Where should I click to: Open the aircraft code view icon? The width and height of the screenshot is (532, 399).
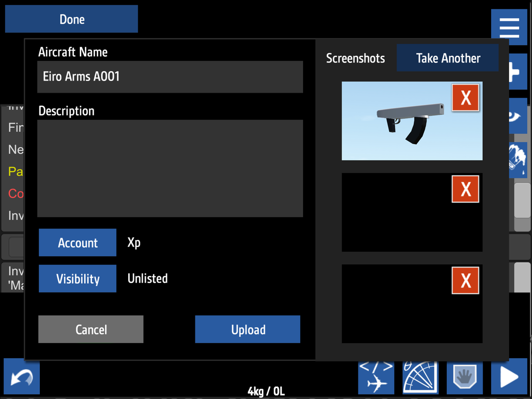[376, 377]
